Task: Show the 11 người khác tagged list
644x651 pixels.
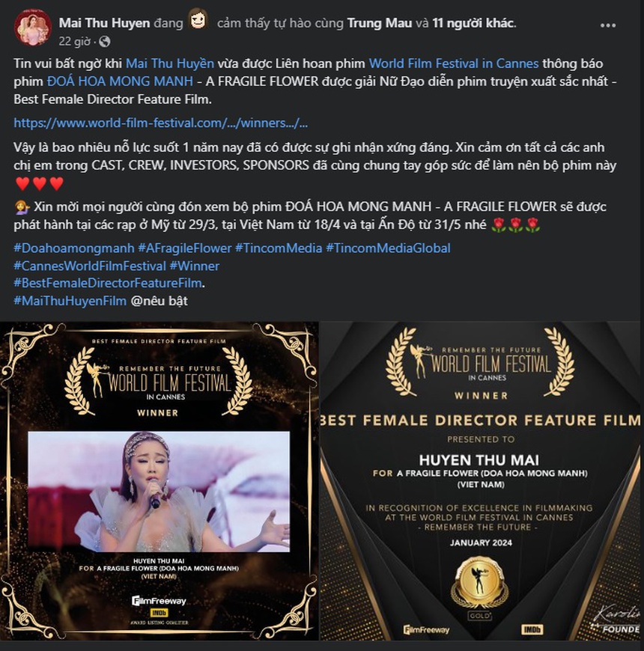Action: (x=473, y=23)
